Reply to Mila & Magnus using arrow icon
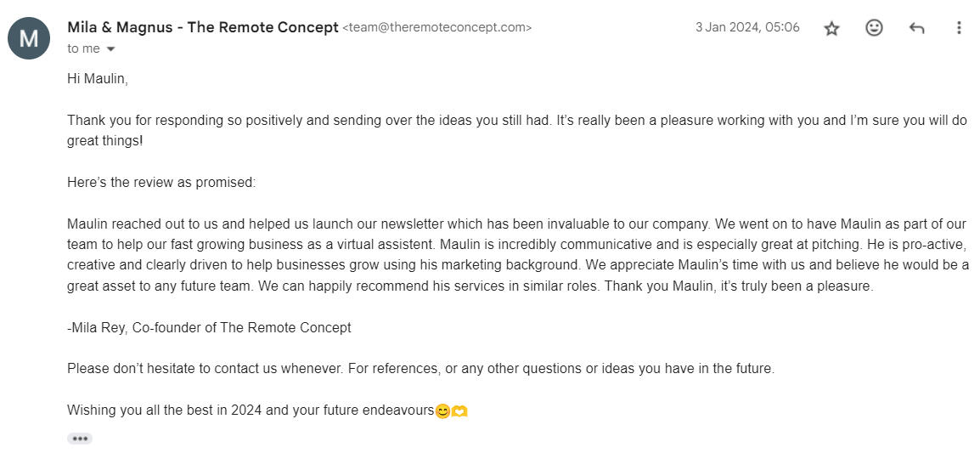 pyautogui.click(x=916, y=28)
